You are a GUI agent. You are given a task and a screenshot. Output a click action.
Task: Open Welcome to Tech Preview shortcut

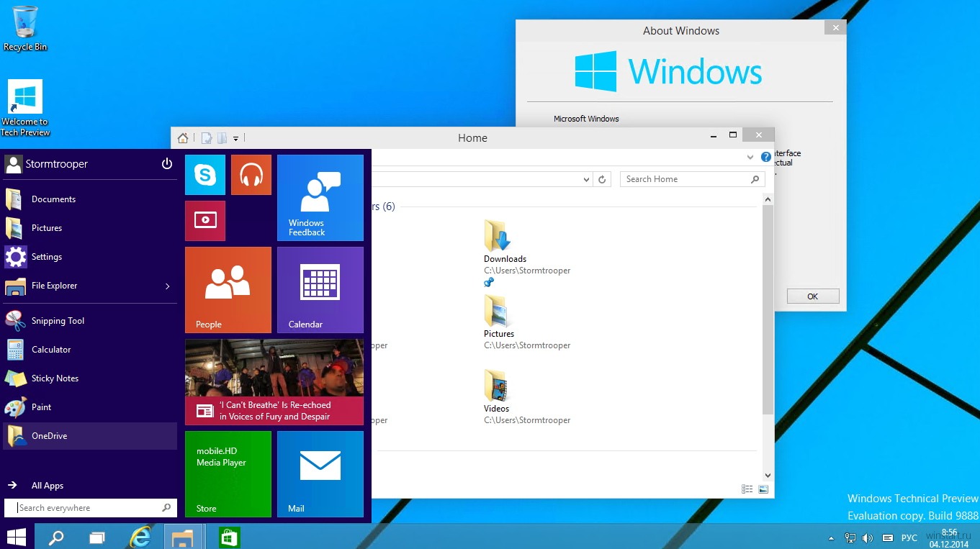click(x=25, y=108)
